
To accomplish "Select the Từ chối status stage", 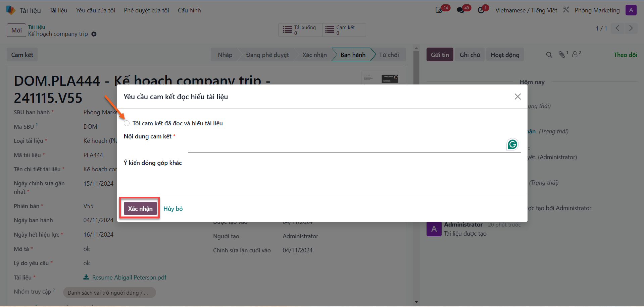I will (x=389, y=55).
